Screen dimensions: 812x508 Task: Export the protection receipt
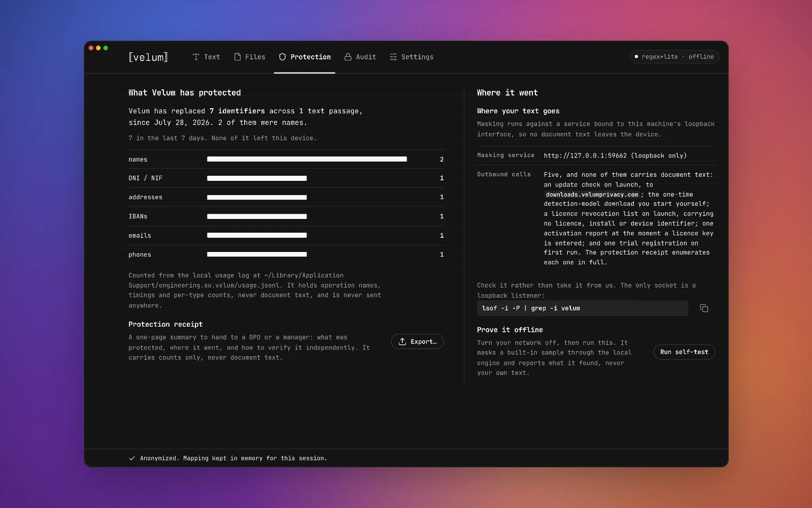coord(417,341)
